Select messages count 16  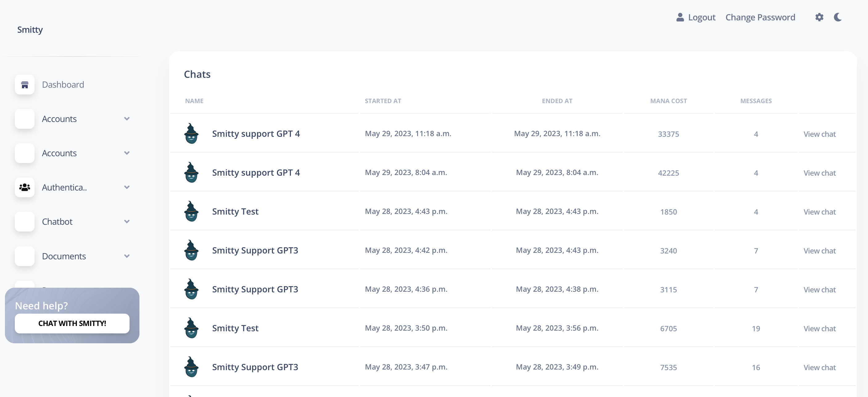point(756,368)
